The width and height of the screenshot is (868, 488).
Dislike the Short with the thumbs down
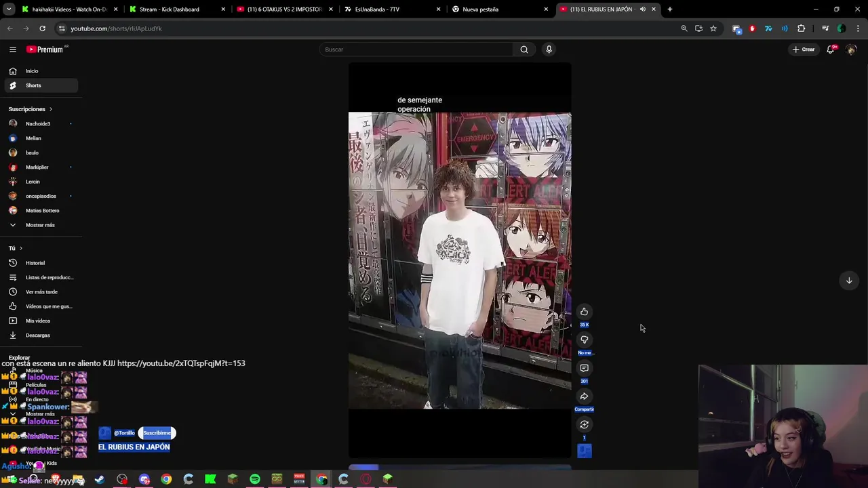tap(584, 340)
